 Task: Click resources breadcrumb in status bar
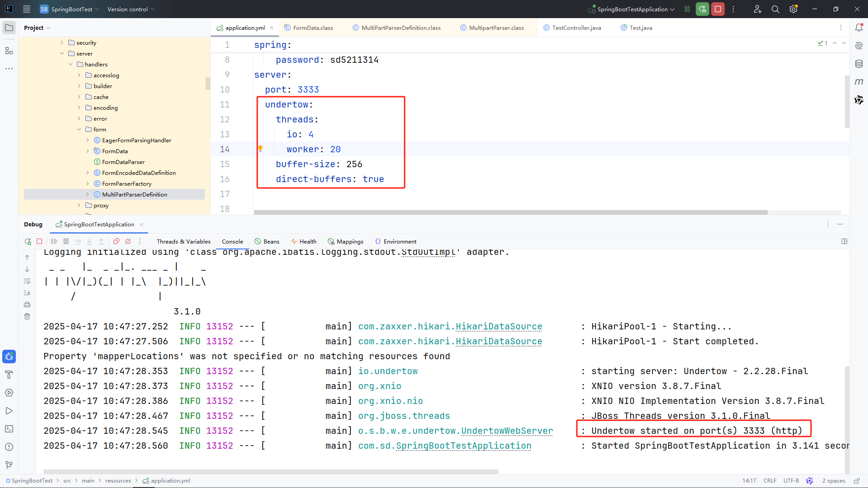pyautogui.click(x=118, y=481)
